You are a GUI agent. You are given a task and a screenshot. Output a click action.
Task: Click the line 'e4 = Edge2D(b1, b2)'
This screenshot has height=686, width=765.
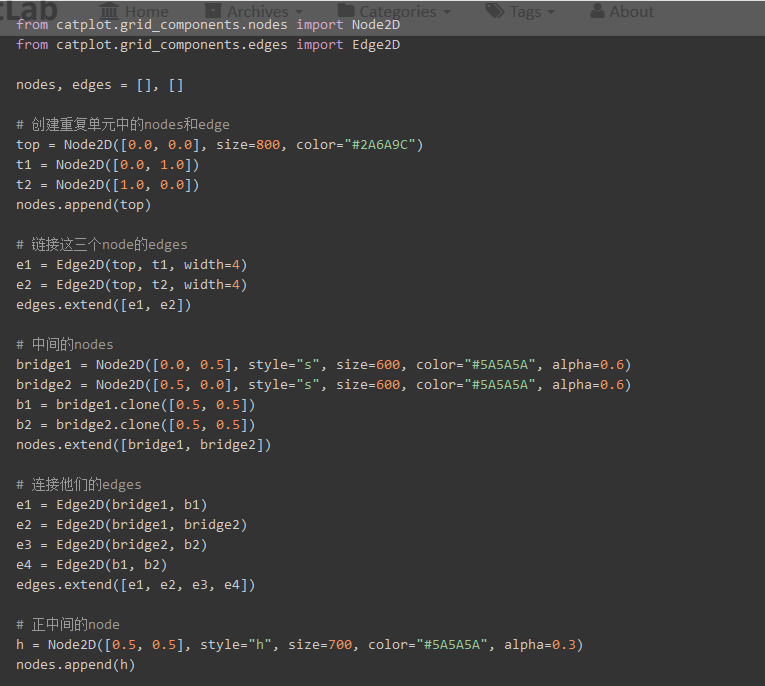pos(92,565)
